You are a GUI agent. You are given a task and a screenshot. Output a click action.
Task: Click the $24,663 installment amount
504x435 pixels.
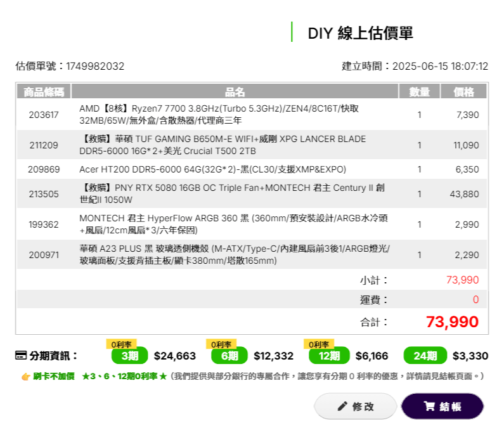[175, 356]
